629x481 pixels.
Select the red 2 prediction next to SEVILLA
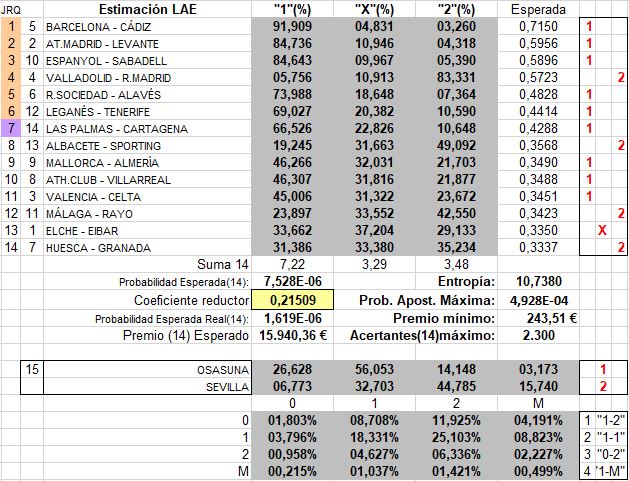[603, 386]
